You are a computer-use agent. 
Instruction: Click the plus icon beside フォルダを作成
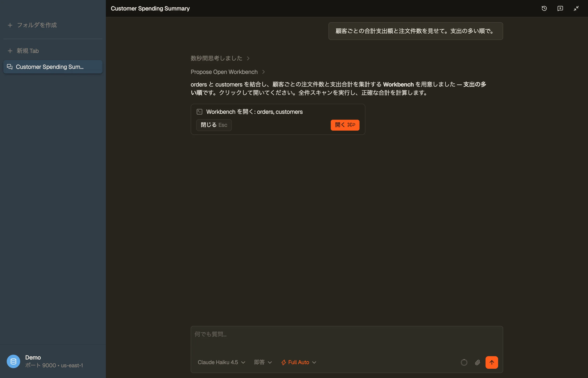(x=10, y=25)
